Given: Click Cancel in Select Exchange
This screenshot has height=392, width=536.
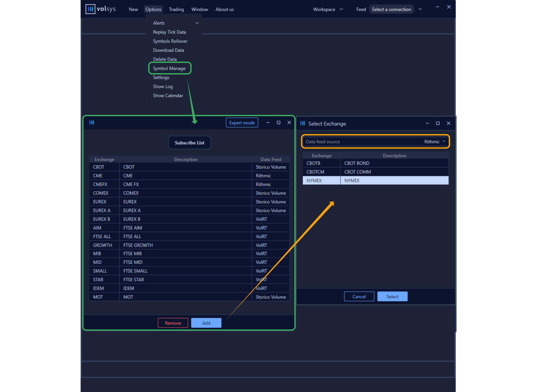Looking at the screenshot, I should coord(359,296).
